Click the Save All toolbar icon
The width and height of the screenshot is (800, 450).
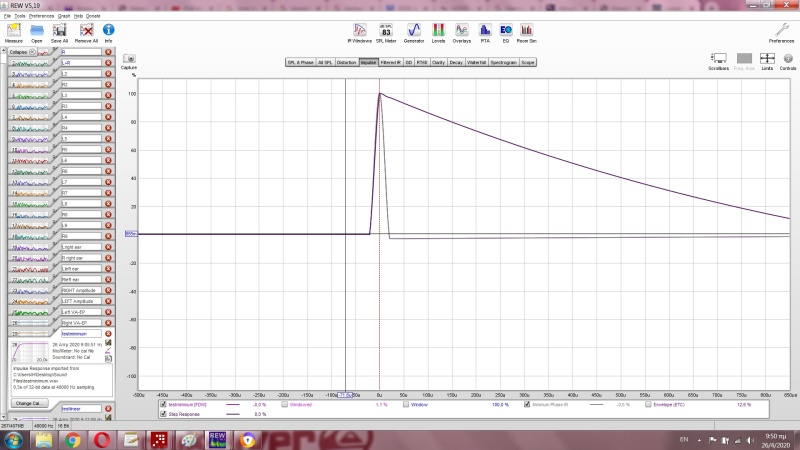(59, 34)
